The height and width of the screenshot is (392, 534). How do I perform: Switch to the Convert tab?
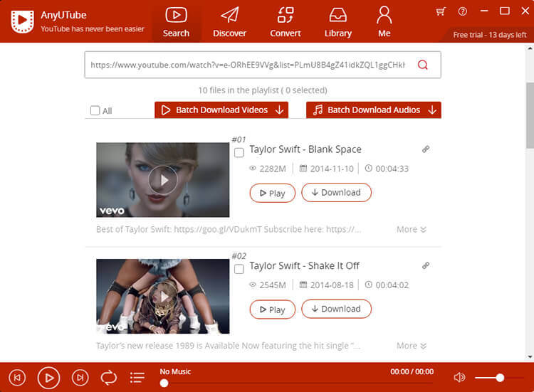pyautogui.click(x=286, y=22)
